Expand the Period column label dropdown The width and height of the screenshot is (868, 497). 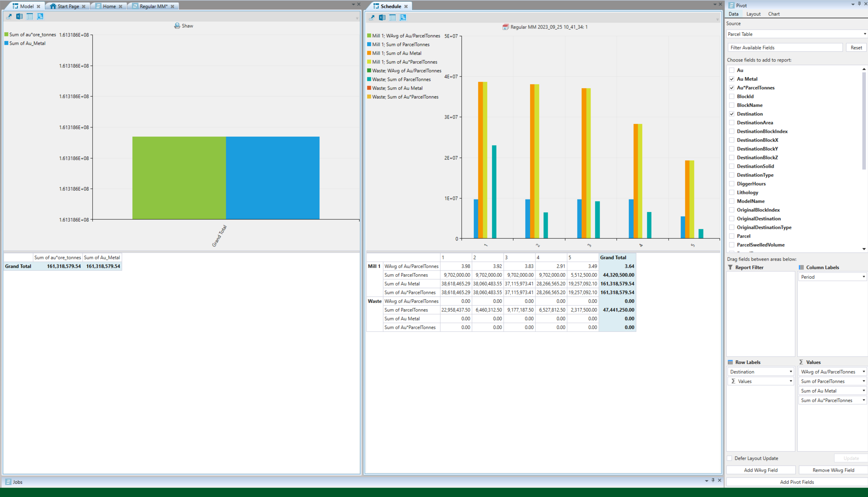click(x=863, y=277)
